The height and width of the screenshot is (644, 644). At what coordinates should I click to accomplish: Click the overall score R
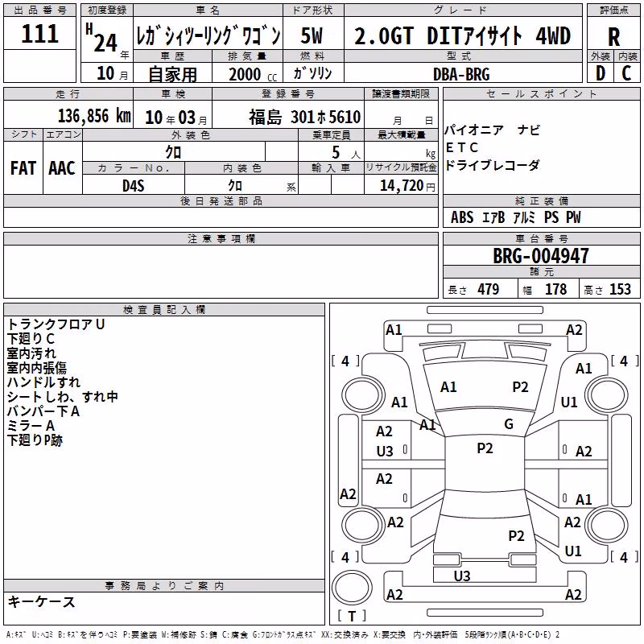pos(613,37)
